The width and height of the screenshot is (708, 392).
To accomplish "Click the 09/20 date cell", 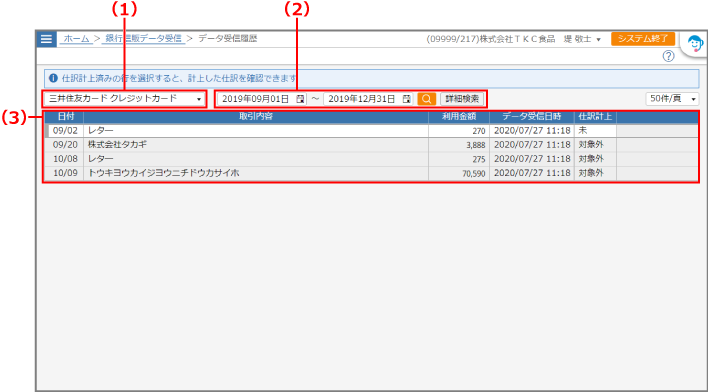I will coord(65,145).
